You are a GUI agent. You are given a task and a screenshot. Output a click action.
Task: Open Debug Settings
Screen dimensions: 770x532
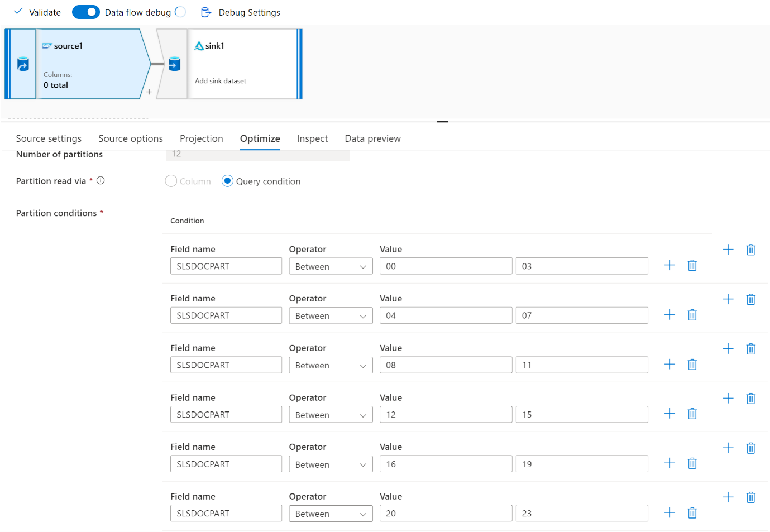click(240, 12)
